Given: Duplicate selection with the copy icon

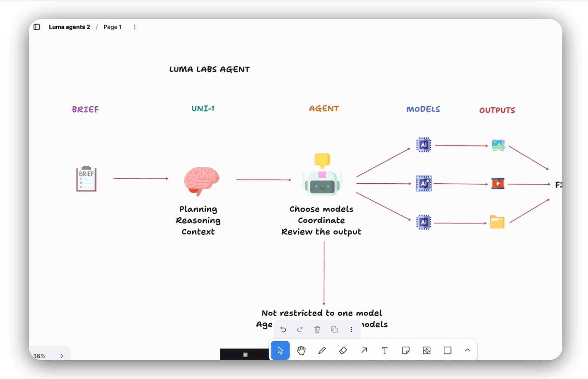Looking at the screenshot, I should 334,330.
